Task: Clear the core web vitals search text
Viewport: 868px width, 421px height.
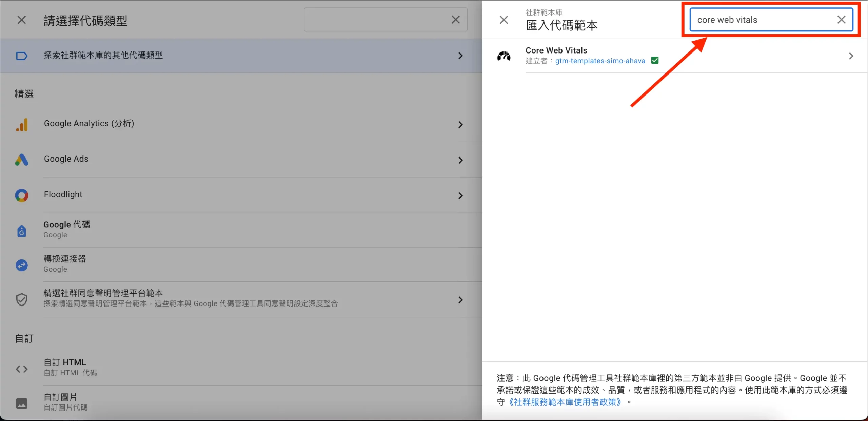Action: click(842, 19)
